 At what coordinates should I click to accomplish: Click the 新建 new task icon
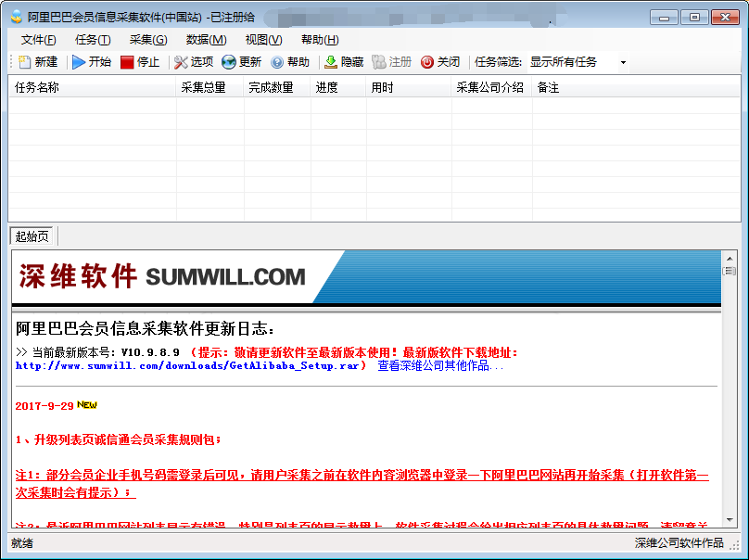coord(24,62)
